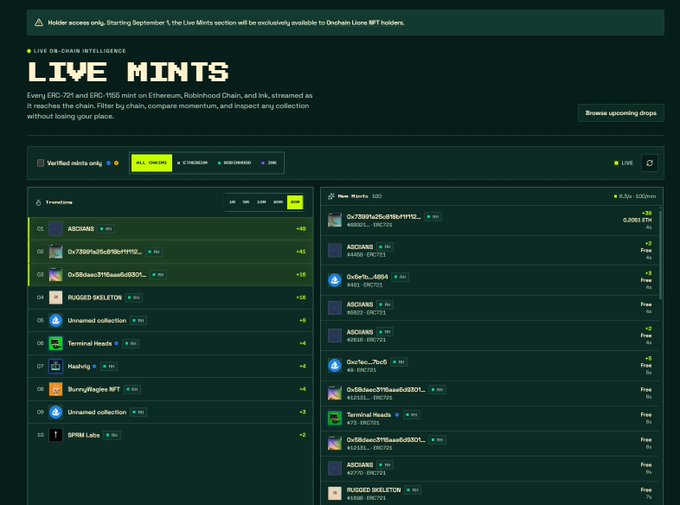Filter mints by Ink chain
Image resolution: width=680 pixels, height=505 pixels.
point(269,163)
